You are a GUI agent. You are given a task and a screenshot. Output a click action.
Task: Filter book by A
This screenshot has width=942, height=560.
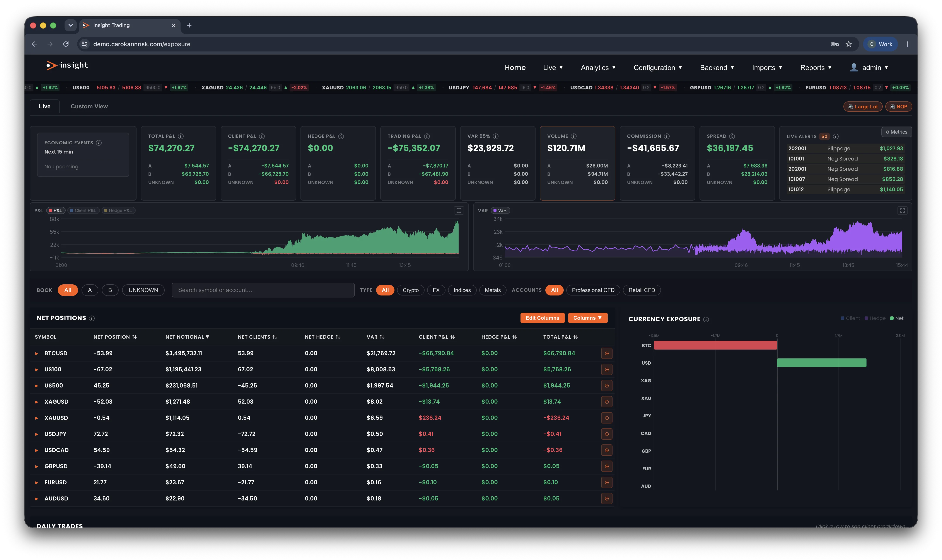(x=90, y=290)
